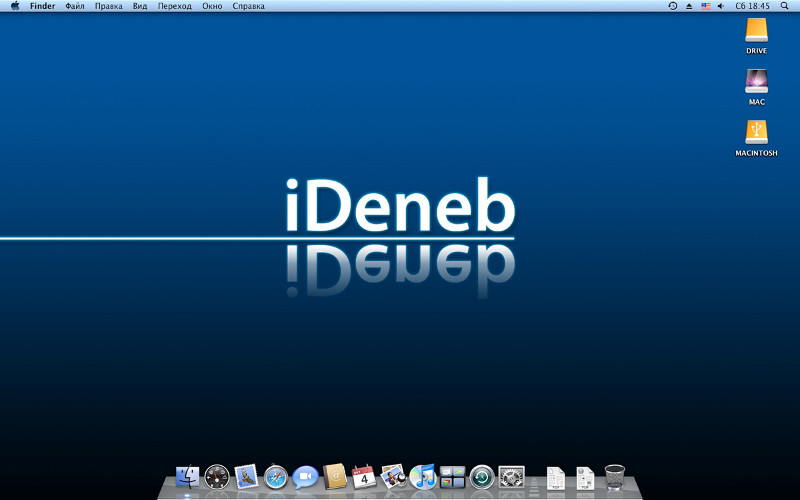
Task: Open Time Machine in the Dock
Action: click(482, 478)
